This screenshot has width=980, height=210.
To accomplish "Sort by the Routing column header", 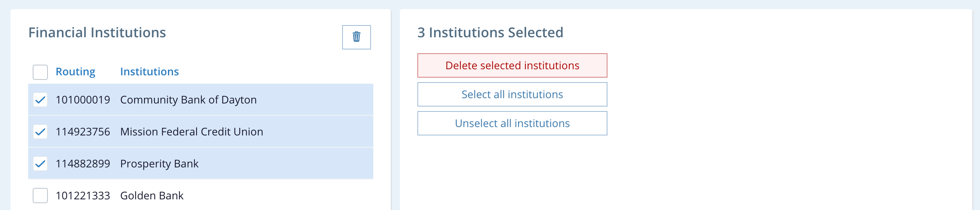I will [75, 72].
